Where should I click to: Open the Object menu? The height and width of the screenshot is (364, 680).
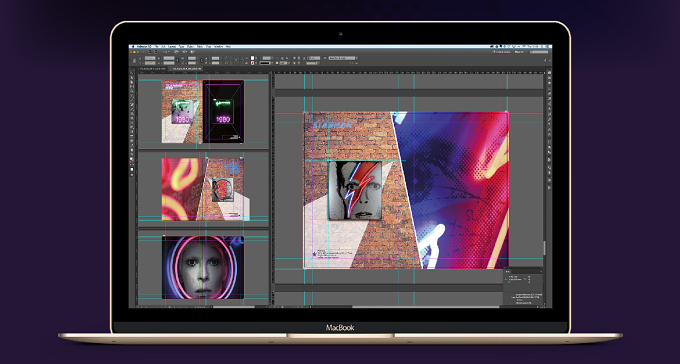point(191,46)
